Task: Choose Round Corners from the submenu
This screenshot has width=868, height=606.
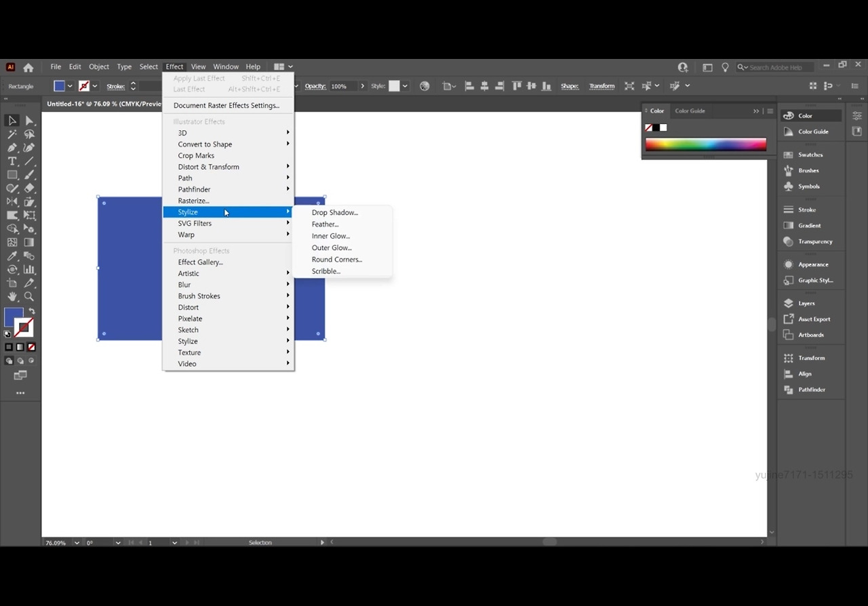Action: pos(337,259)
